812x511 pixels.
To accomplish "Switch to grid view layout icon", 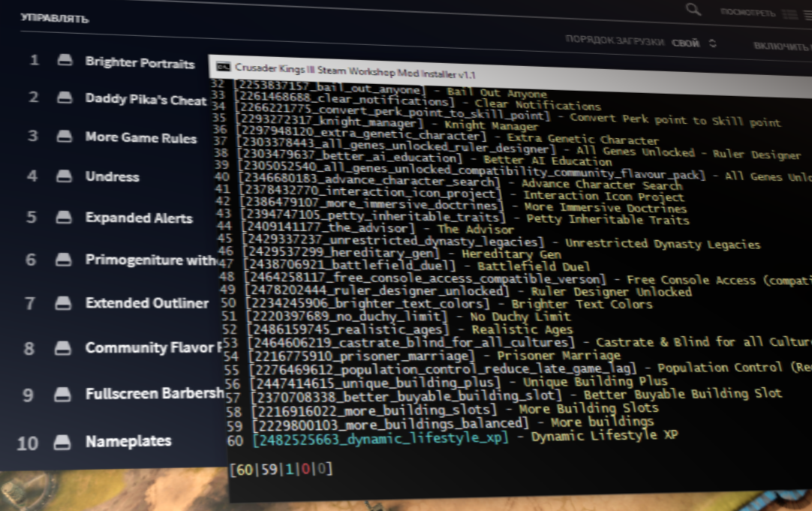I will click(789, 14).
